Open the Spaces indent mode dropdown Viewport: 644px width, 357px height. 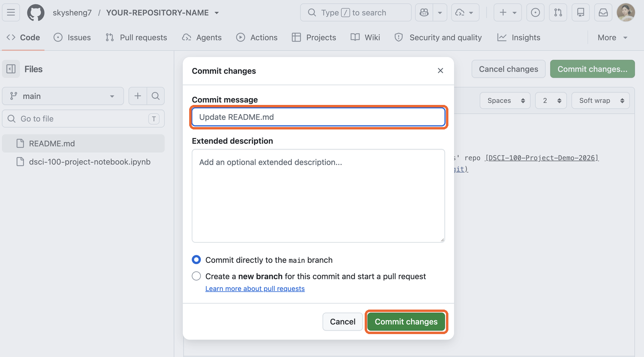505,101
